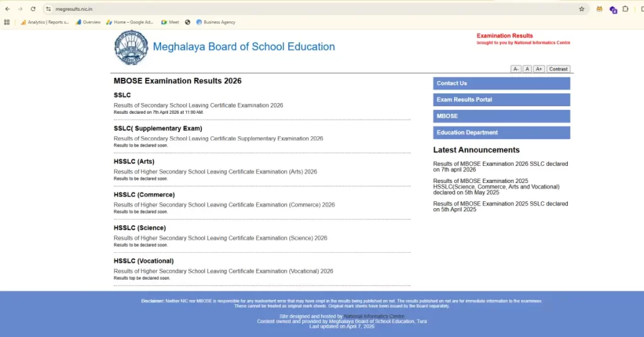Click 'Last updated on April 7, 2026' text
Viewport: 644px width, 337px height.
click(x=341, y=327)
